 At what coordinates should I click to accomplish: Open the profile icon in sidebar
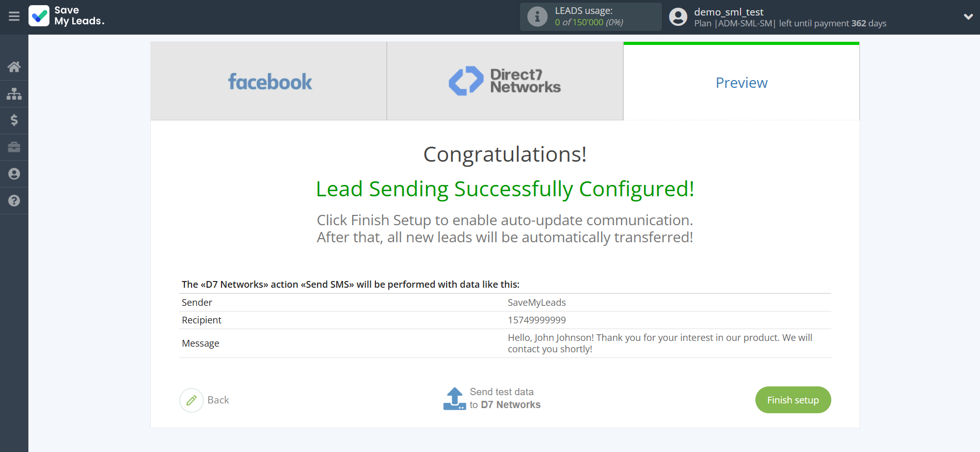[14, 174]
